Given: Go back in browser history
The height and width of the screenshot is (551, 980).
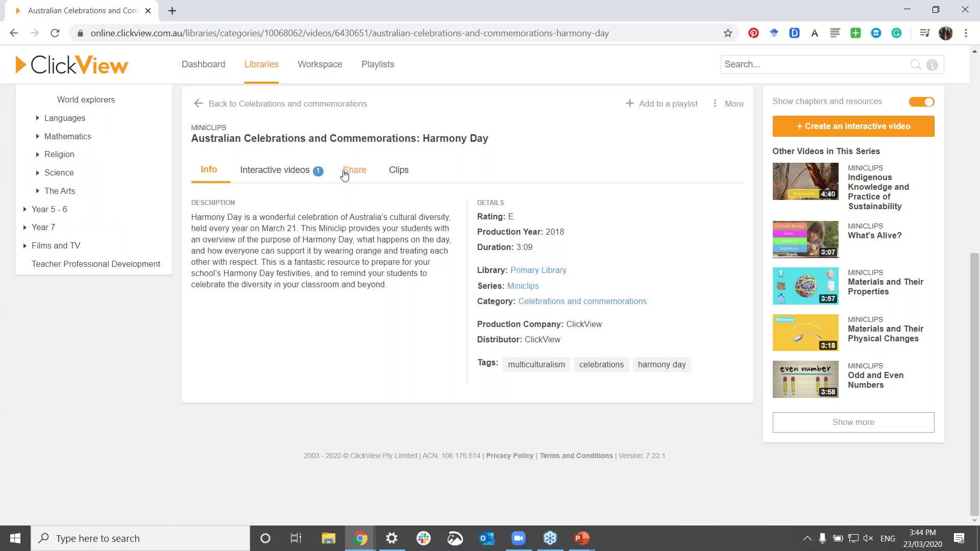Looking at the screenshot, I should point(14,33).
